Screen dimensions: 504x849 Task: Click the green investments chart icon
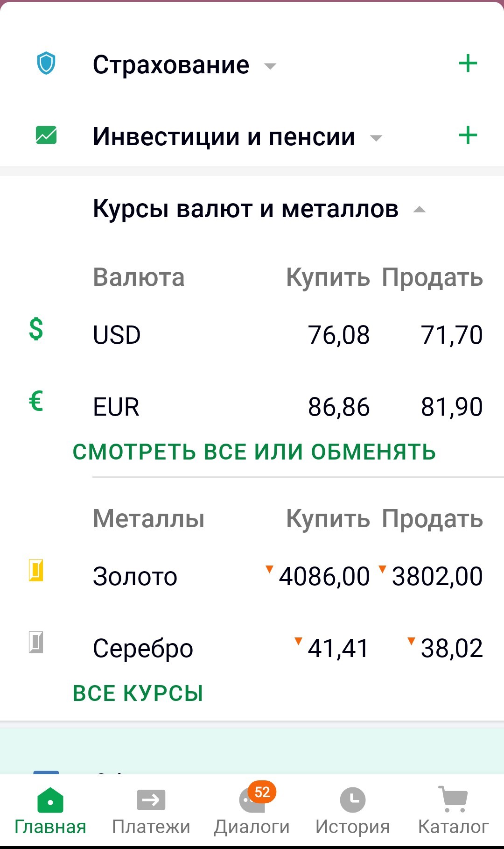[46, 135]
